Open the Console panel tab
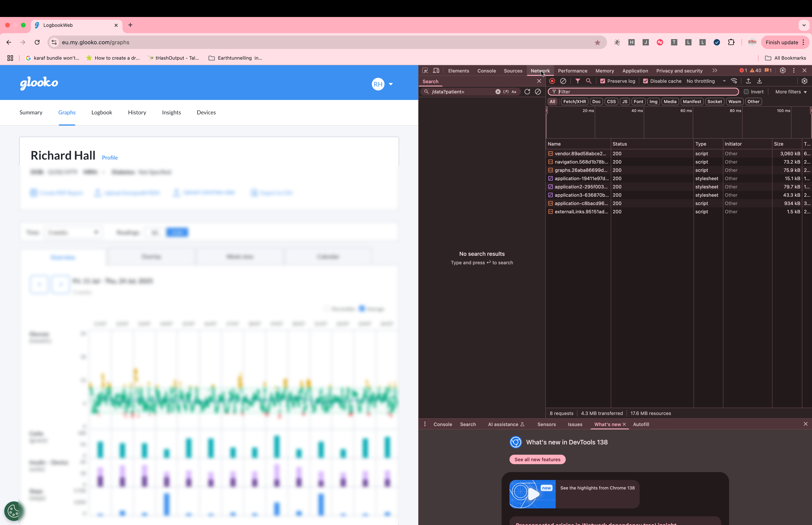Screen dimensions: 812x525 [x=486, y=71]
